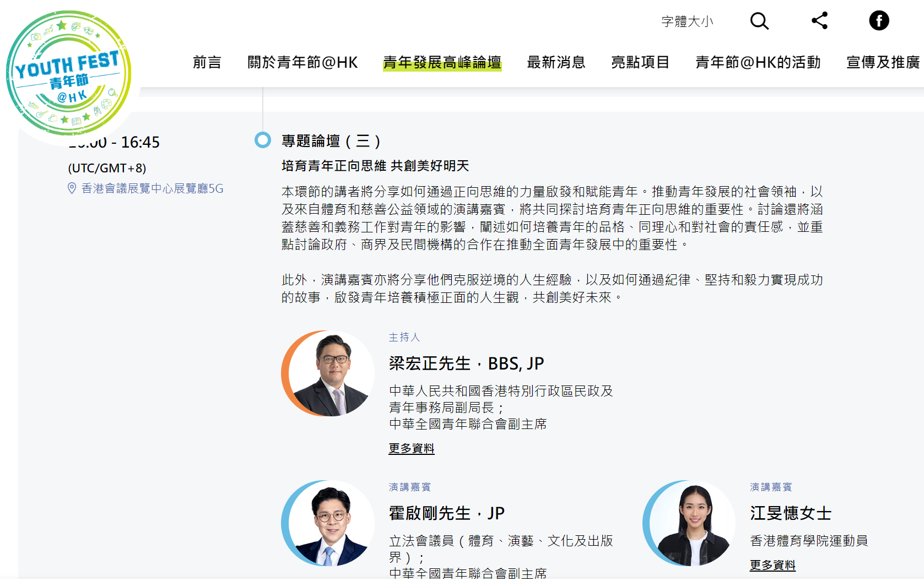The image size is (924, 581).
Task: Open the share icon menu
Action: [819, 21]
